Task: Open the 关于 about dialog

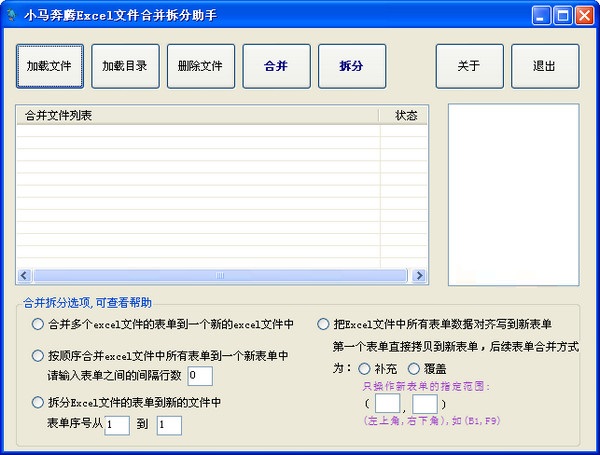Action: [470, 66]
